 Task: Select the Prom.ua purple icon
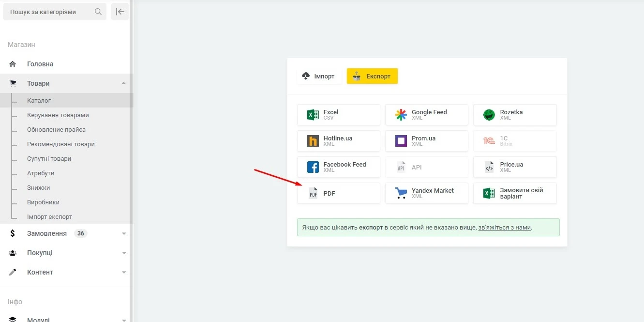click(x=401, y=141)
